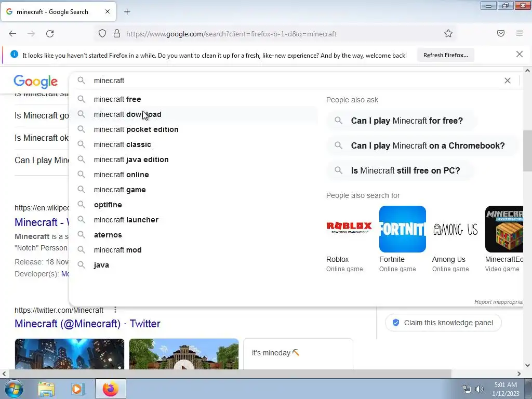Click the Google logo
This screenshot has width=532, height=399.
coord(36,82)
